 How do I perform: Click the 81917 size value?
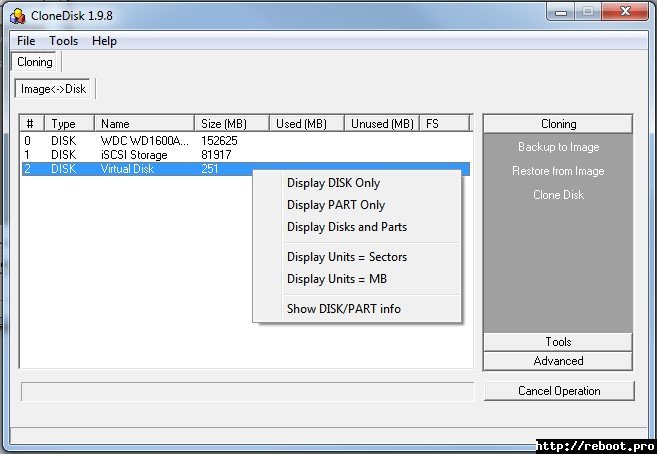tap(216, 155)
